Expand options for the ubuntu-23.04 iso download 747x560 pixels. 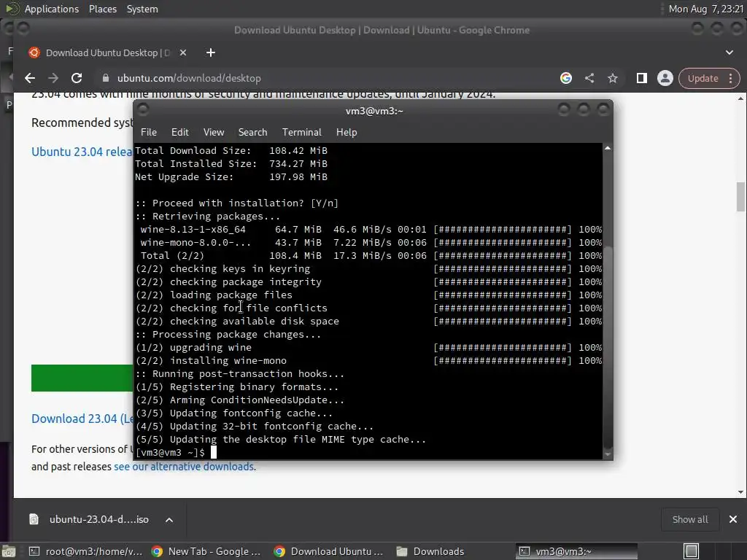click(x=169, y=519)
